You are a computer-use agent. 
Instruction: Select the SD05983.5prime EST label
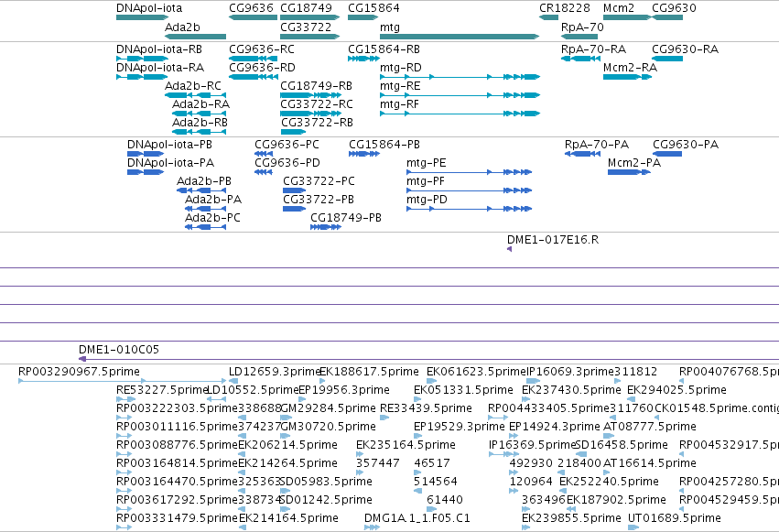(326, 482)
